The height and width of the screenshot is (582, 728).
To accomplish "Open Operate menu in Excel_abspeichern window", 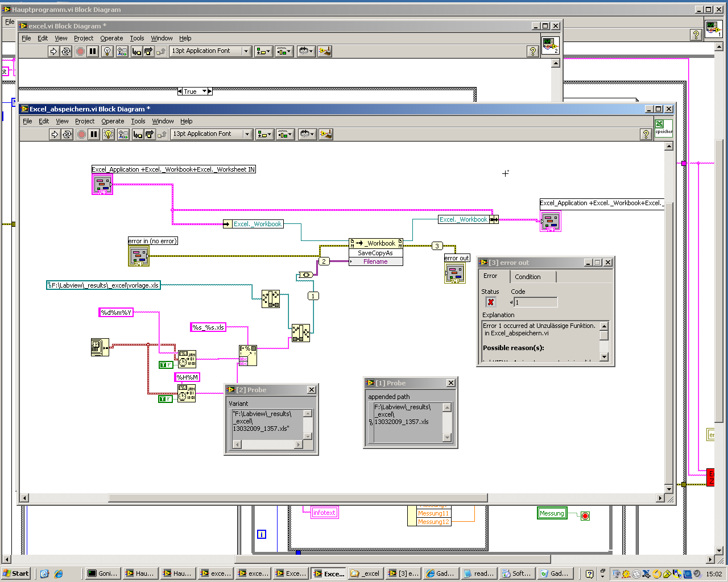I will pyautogui.click(x=113, y=121).
